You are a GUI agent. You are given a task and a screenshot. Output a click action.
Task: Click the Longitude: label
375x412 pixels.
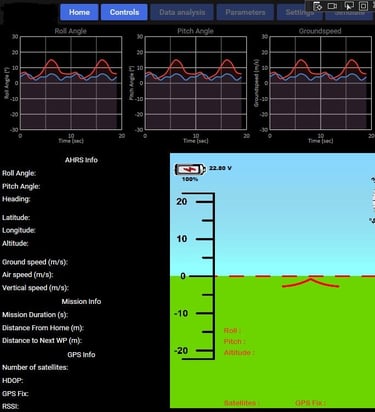tap(19, 230)
